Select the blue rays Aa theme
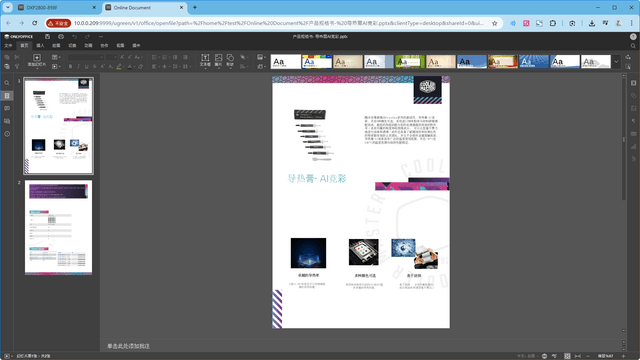The height and width of the screenshot is (360, 640). (534, 62)
